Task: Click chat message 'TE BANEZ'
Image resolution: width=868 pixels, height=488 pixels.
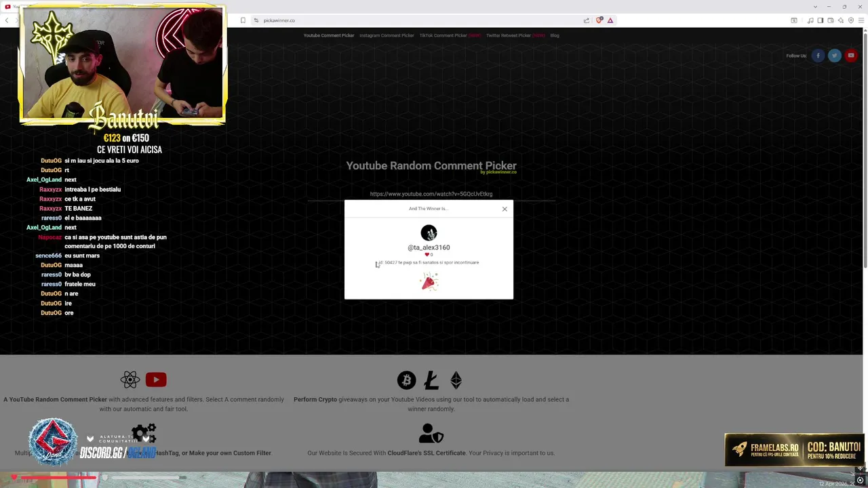Action: click(x=78, y=209)
